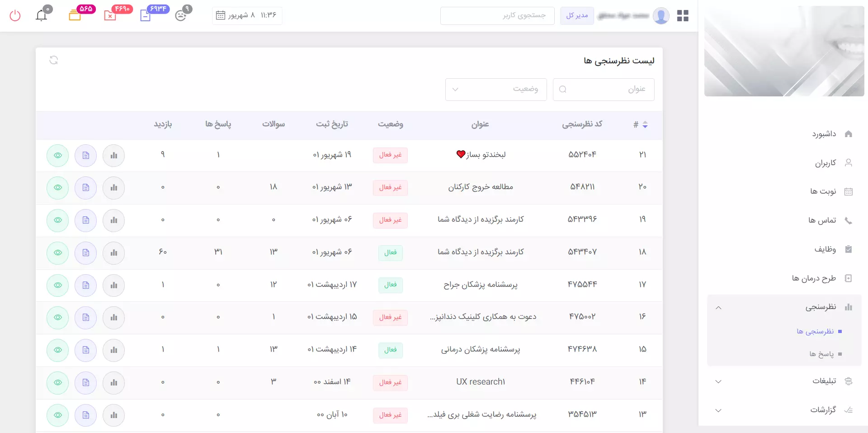Open تماس ها phone section
The image size is (868, 433).
point(823,220)
